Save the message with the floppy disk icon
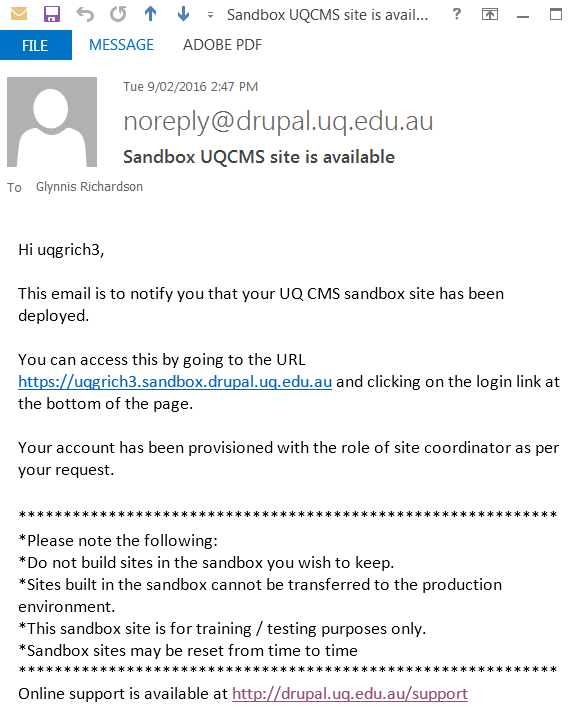This screenshot has width=576, height=717. point(52,14)
